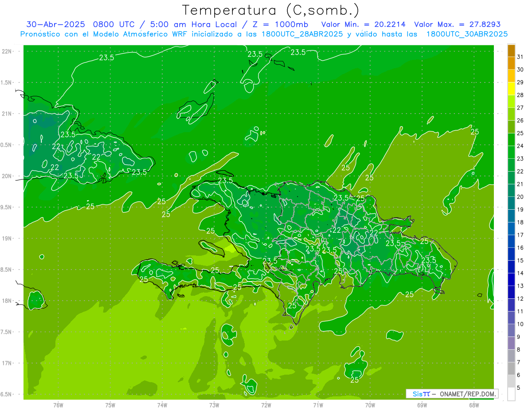532x411 pixels.
Task: Click the legend swatch between 11 and 12
Action: 511,305
